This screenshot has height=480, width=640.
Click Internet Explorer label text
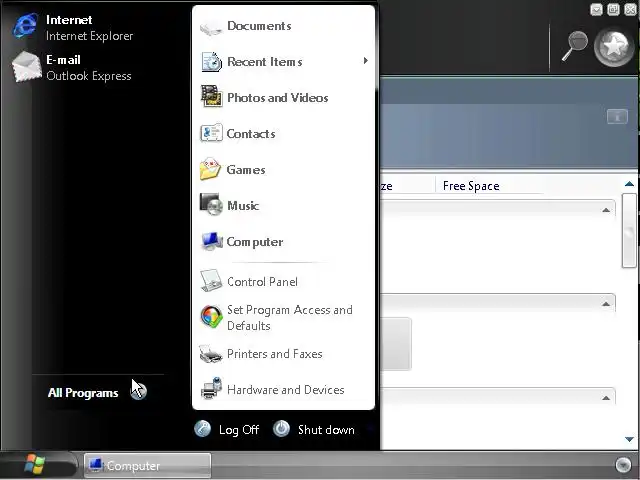coord(89,36)
